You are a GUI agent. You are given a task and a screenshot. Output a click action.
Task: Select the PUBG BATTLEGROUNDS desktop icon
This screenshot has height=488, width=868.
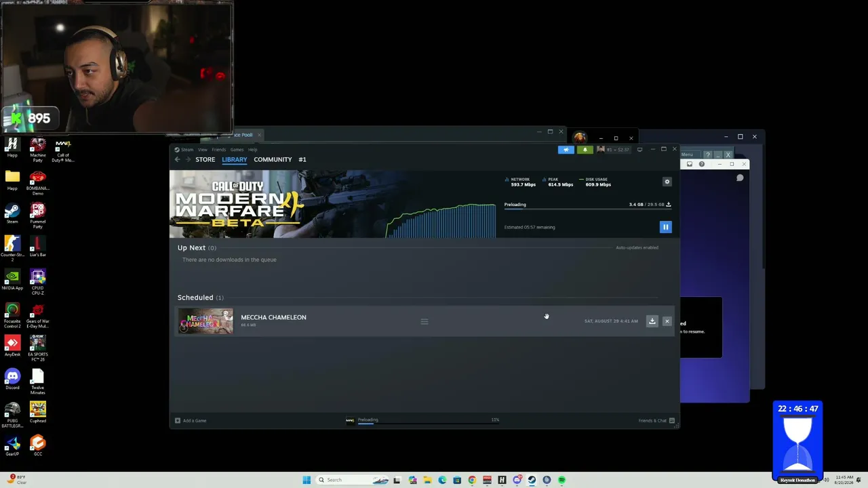click(x=12, y=415)
